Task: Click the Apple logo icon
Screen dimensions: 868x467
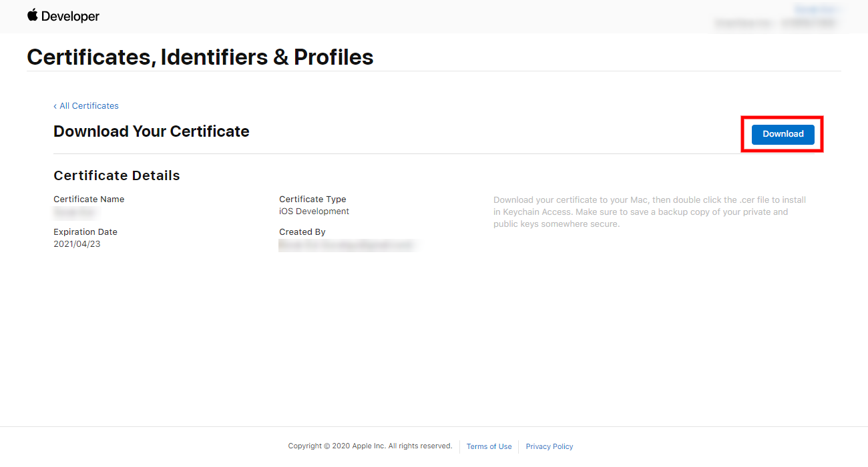Action: click(32, 15)
